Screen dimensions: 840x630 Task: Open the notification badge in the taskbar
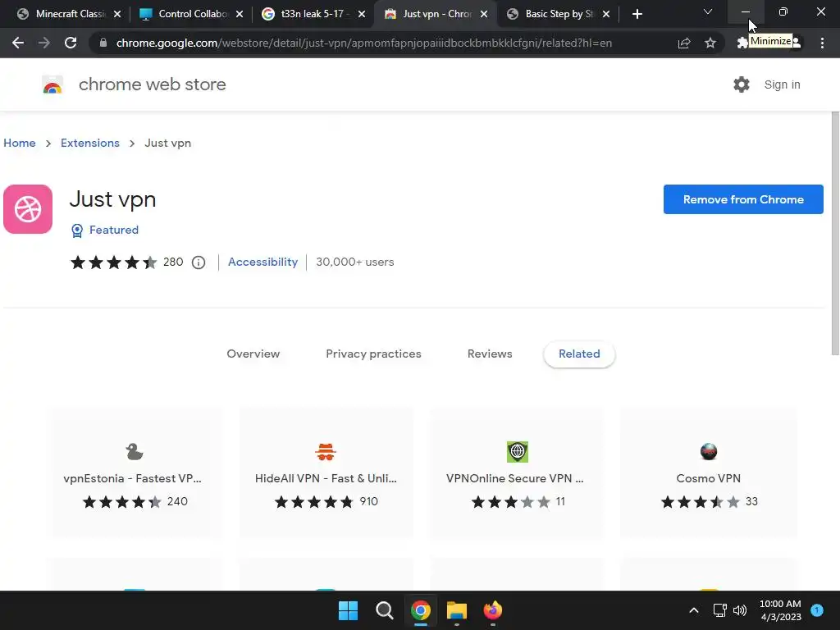click(x=817, y=609)
